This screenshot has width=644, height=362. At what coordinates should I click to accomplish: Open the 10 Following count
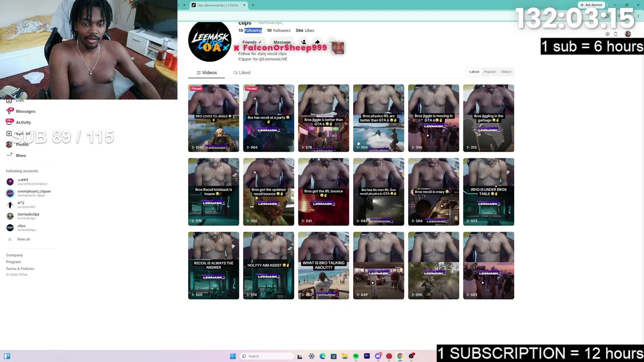250,30
